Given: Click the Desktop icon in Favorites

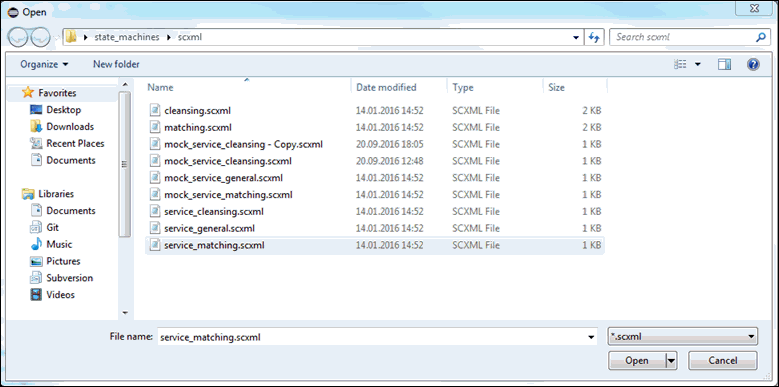Looking at the screenshot, I should pos(36,110).
